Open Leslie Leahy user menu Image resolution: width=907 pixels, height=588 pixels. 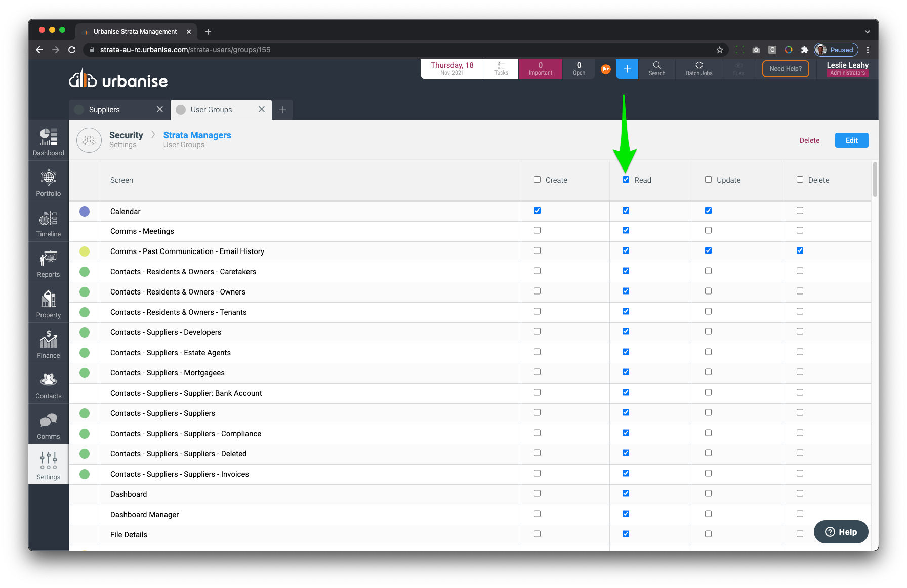pyautogui.click(x=847, y=69)
